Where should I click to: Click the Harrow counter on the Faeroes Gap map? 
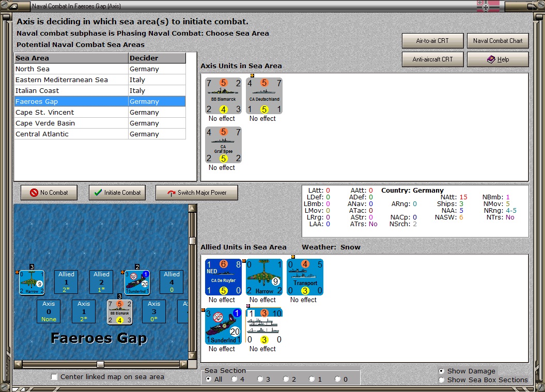pos(32,283)
